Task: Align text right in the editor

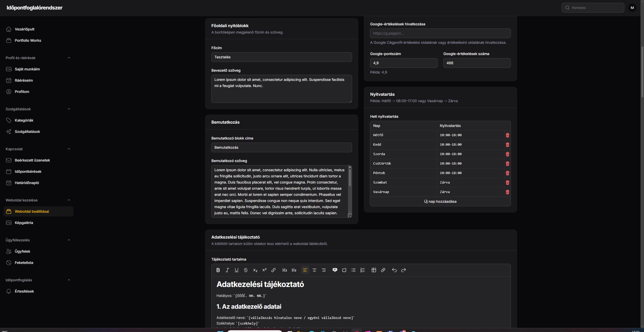Action: click(x=324, y=270)
